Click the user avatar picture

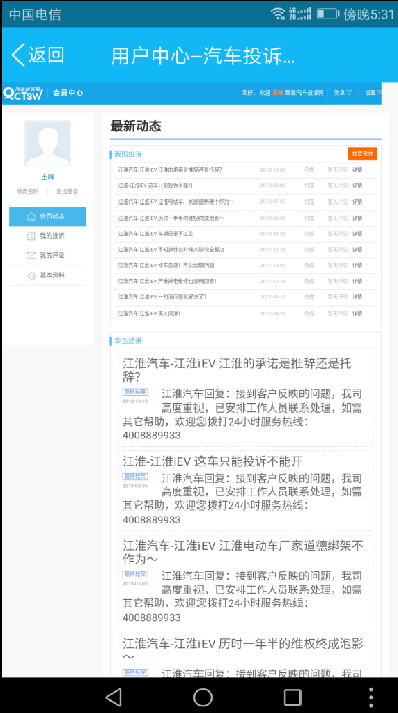(47, 143)
